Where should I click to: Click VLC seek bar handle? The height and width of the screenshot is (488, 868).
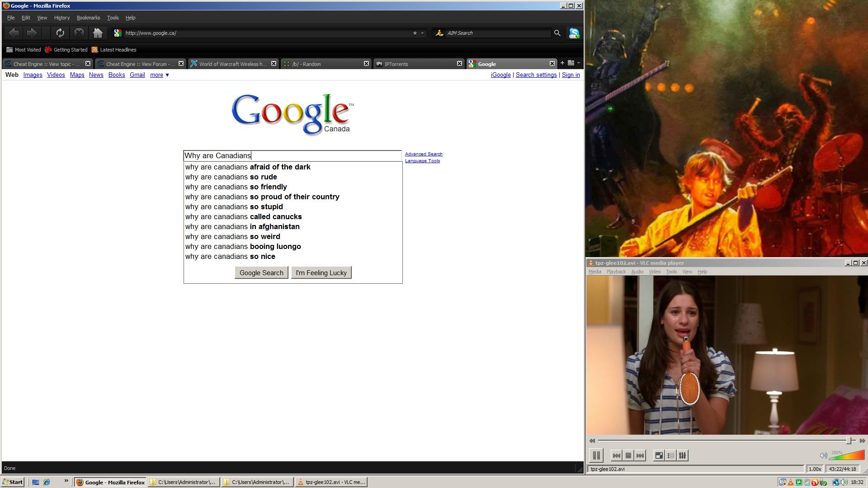(849, 441)
